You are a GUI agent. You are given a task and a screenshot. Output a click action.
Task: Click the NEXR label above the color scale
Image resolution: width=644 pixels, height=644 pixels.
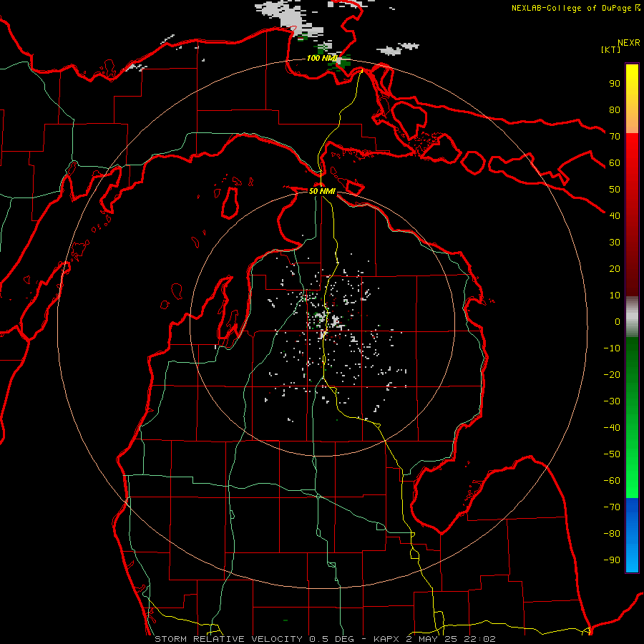point(628,43)
